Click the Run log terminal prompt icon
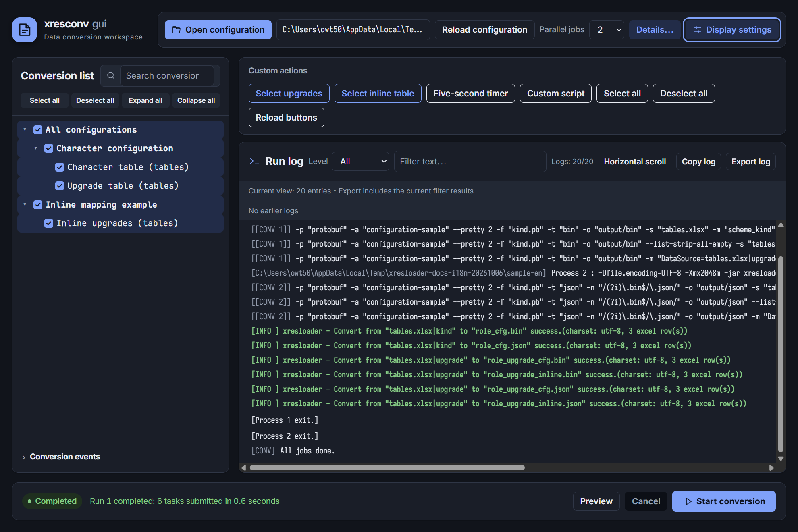 click(254, 162)
